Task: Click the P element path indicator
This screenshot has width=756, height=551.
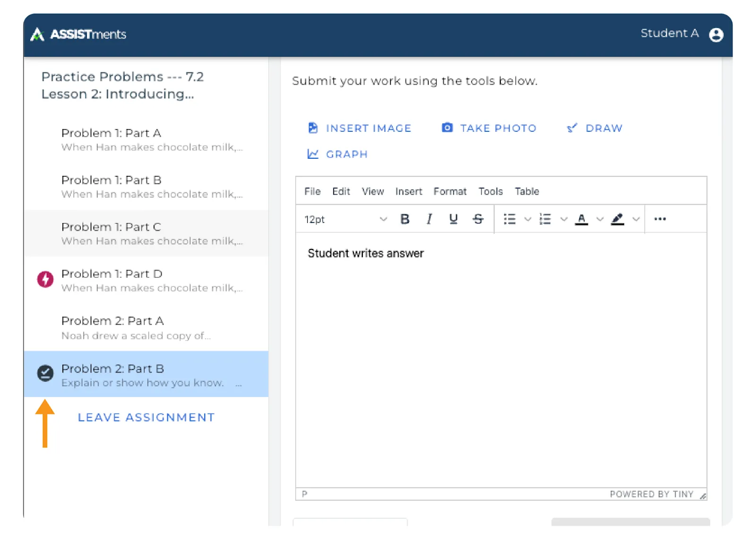Action: [x=305, y=494]
